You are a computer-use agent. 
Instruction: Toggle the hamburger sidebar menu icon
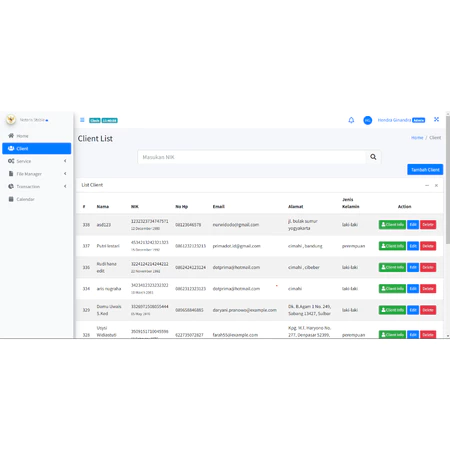click(82, 120)
